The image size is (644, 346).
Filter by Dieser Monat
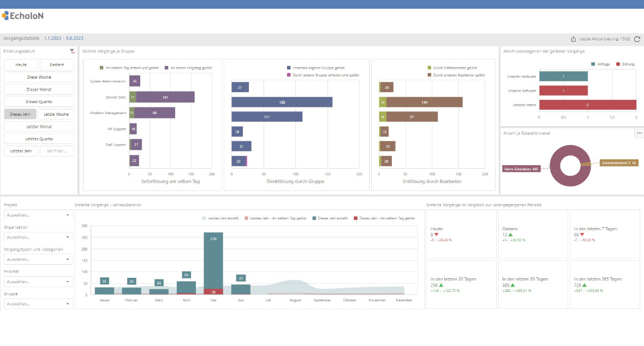[x=39, y=89]
